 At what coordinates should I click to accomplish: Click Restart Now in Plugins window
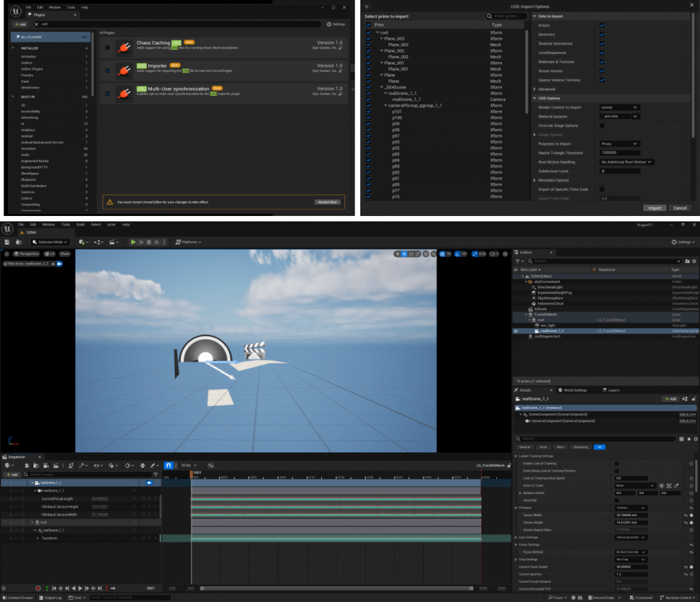coord(327,202)
